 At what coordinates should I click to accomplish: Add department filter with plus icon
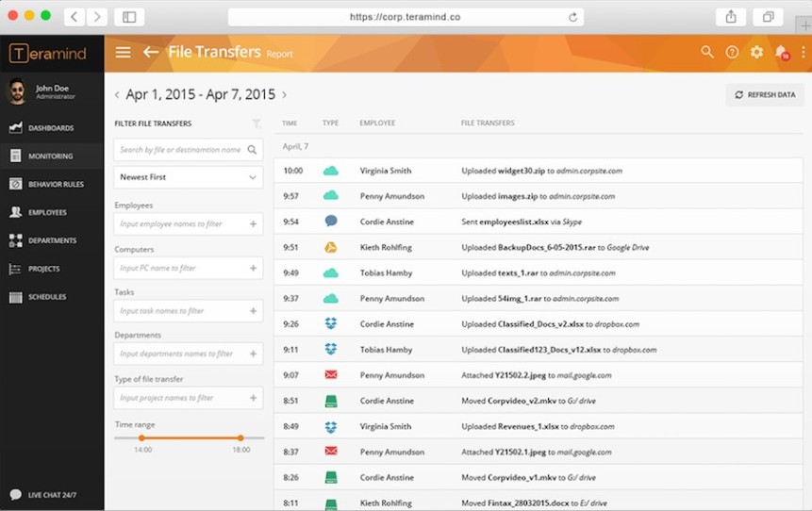click(254, 354)
